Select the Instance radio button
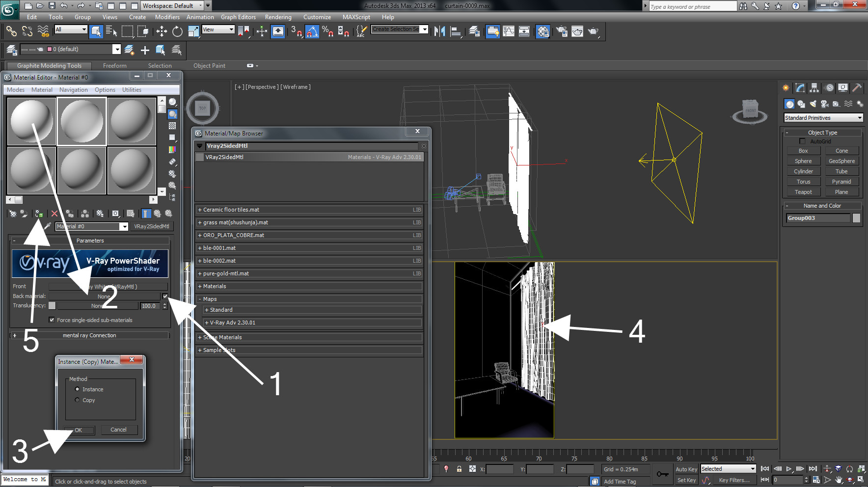 click(77, 389)
